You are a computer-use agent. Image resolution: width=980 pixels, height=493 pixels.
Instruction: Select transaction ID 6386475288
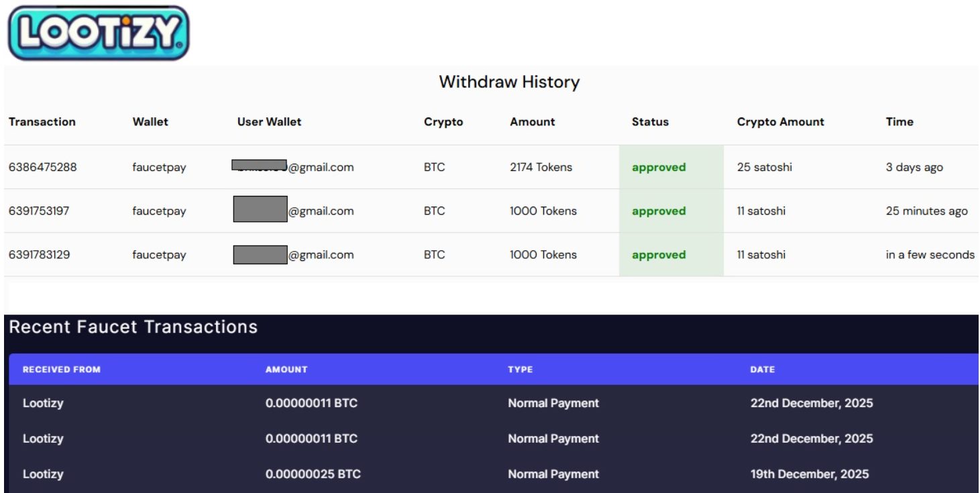[x=43, y=167]
